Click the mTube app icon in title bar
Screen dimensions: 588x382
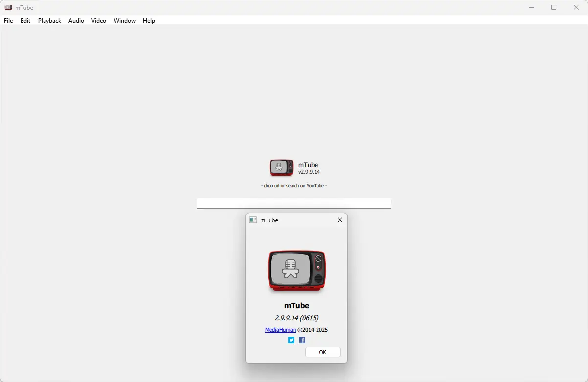click(x=8, y=7)
